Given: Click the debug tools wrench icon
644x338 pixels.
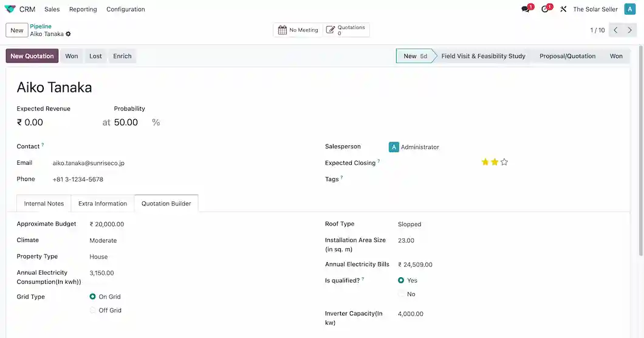Looking at the screenshot, I should [563, 9].
